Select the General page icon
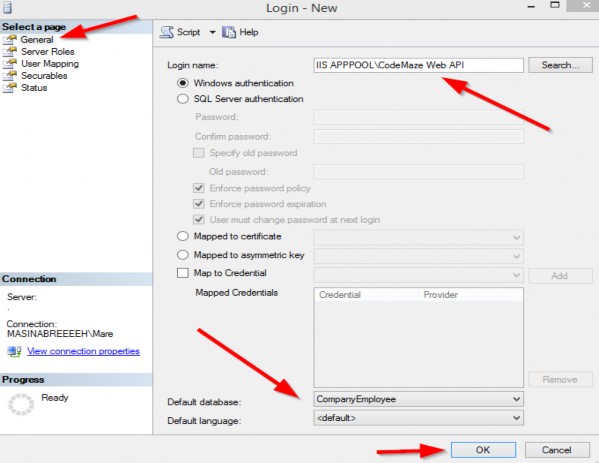The image size is (599, 463). pyautogui.click(x=10, y=39)
